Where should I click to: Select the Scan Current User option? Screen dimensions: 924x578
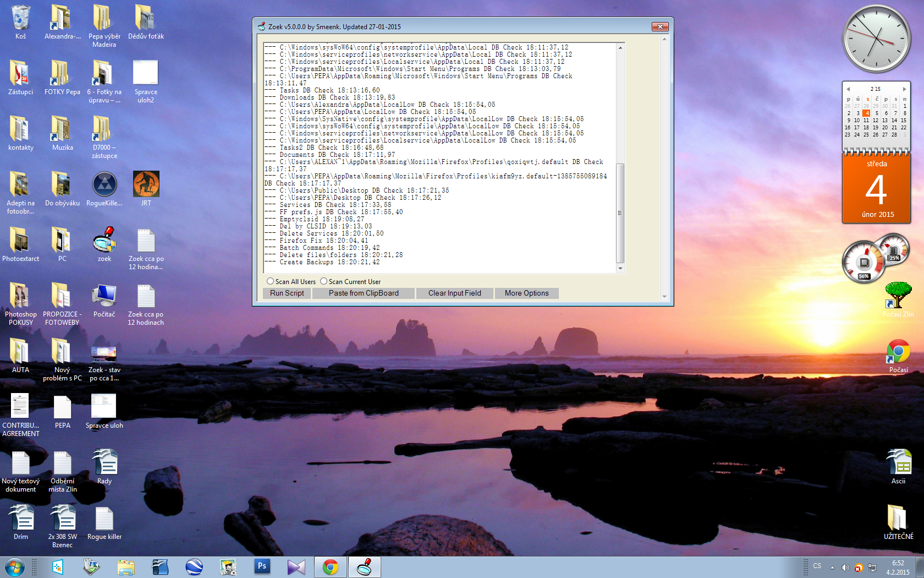coord(324,281)
